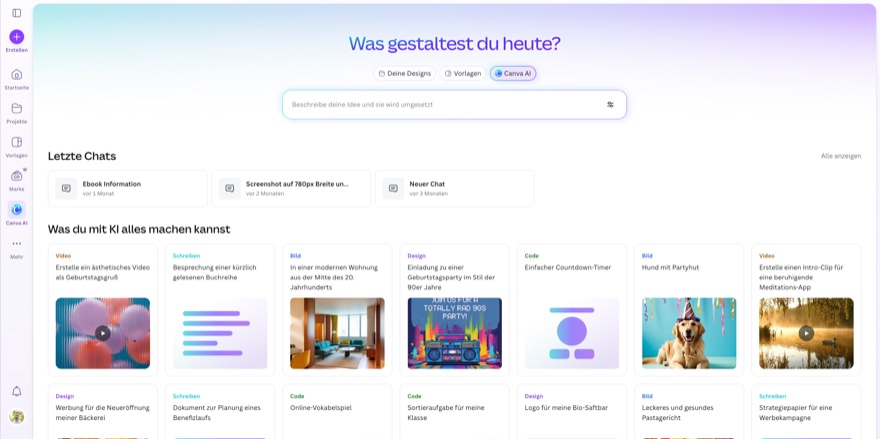The image size is (880, 439).
Task: Open the Ebook Information chat
Action: coord(128,189)
